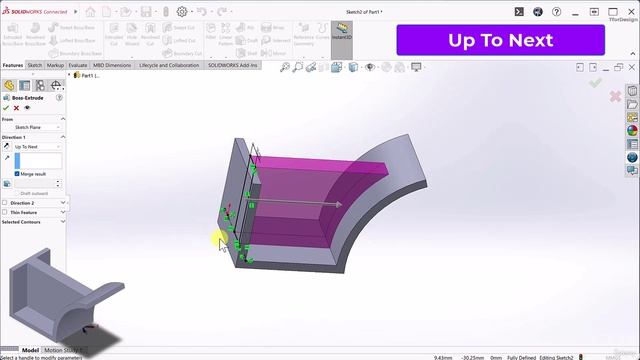Click the Redo icon
The height and width of the screenshot is (360, 640).
point(222,12)
